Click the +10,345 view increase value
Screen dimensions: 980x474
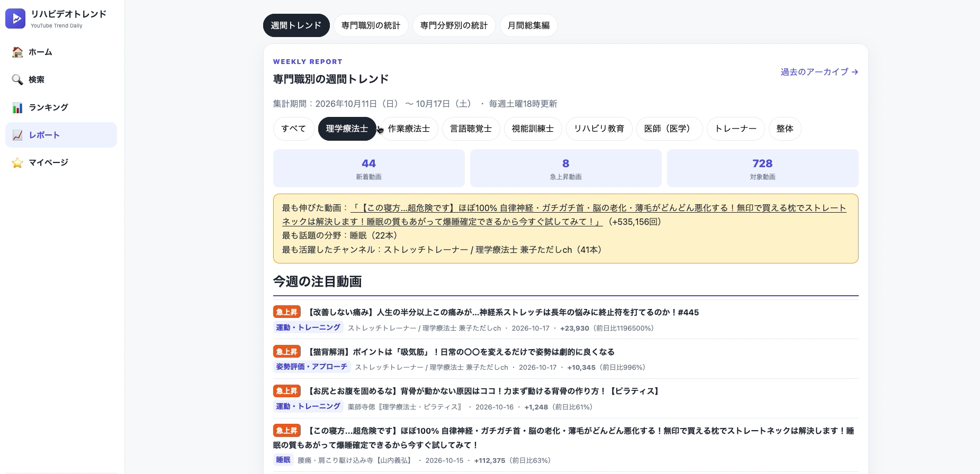[x=581, y=367]
